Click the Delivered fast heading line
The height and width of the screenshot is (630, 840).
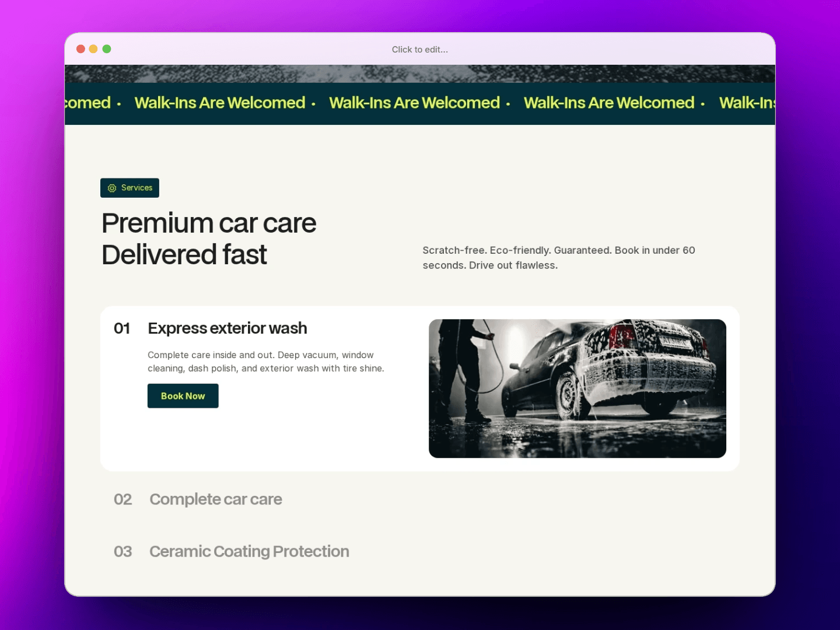pos(184,255)
